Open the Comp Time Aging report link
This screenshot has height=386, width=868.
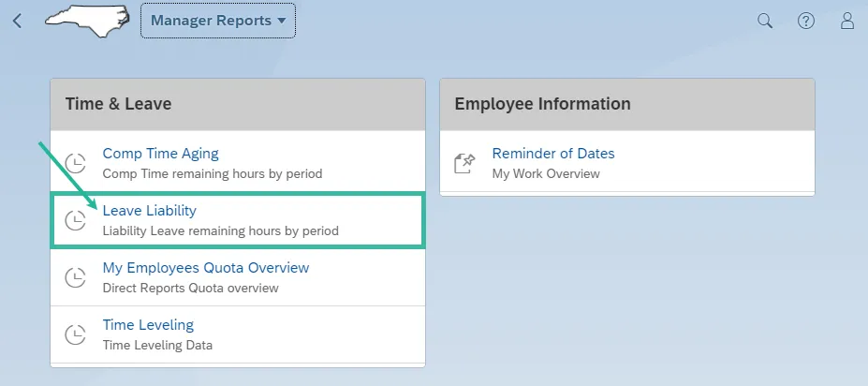[160, 154]
